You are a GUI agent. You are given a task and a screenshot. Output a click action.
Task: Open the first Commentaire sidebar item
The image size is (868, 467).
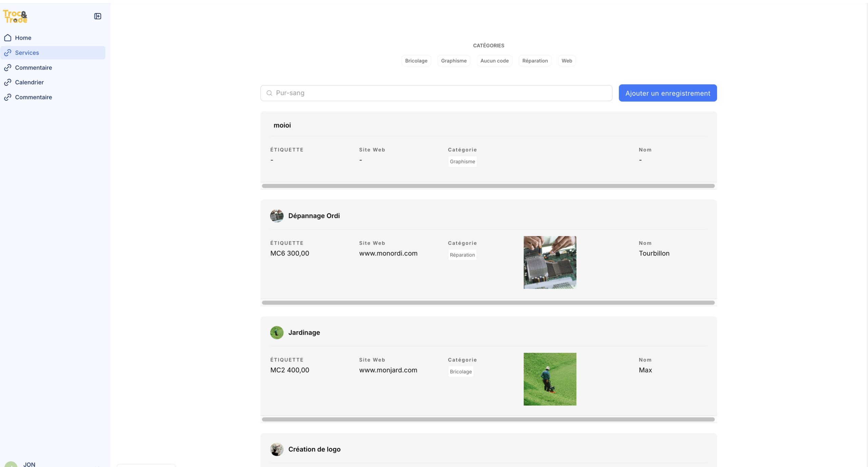click(x=33, y=67)
